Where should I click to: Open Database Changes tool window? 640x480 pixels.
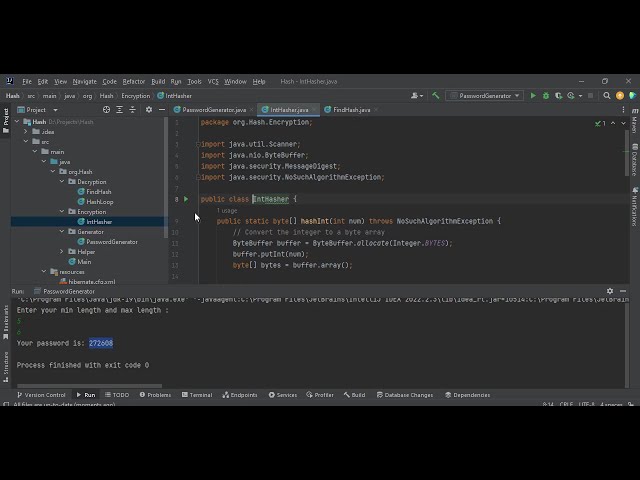[x=404, y=395]
